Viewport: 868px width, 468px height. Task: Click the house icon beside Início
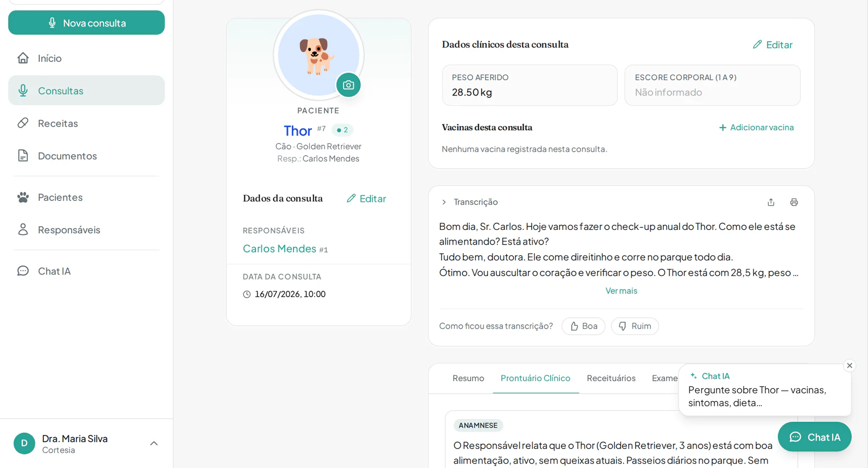pyautogui.click(x=23, y=58)
